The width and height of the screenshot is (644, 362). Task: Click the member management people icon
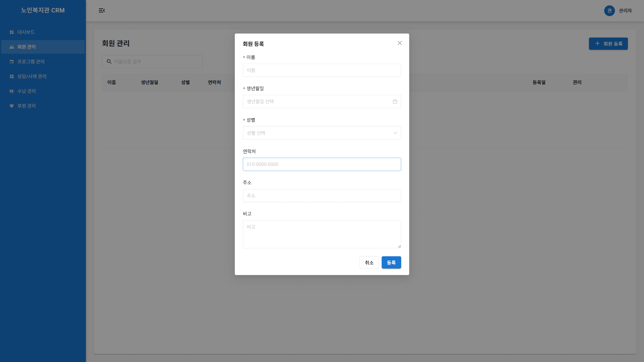pyautogui.click(x=12, y=47)
